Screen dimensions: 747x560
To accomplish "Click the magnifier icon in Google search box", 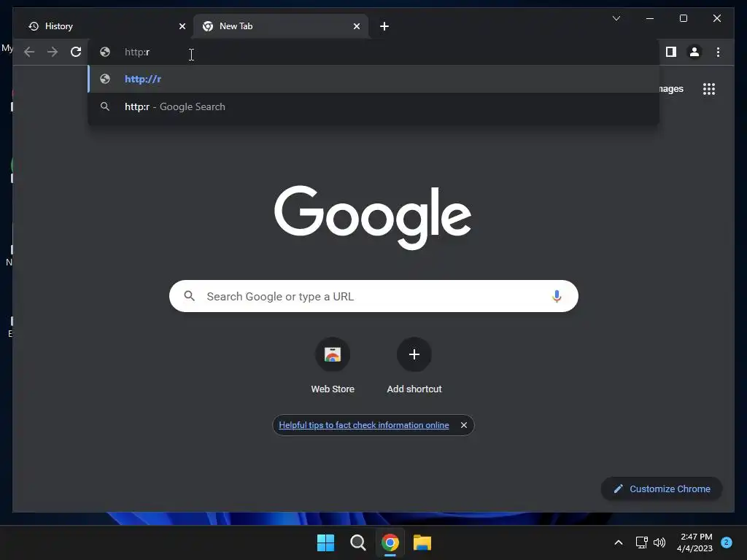I will [189, 296].
